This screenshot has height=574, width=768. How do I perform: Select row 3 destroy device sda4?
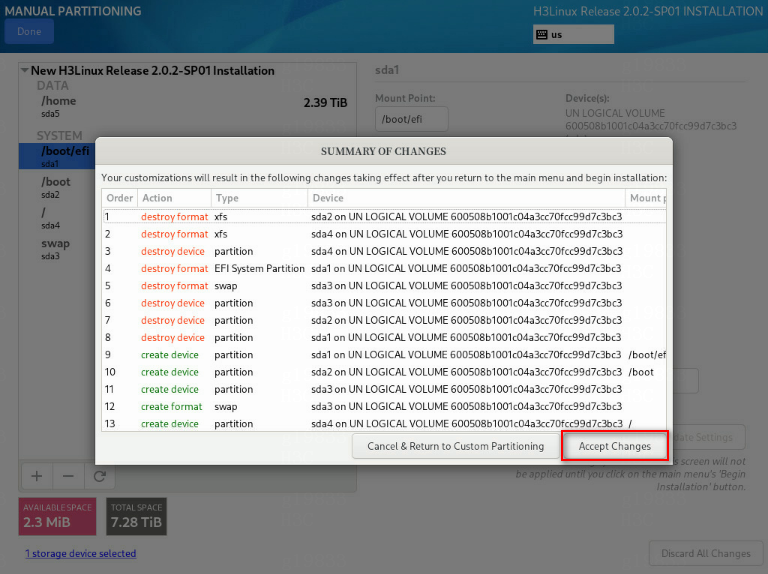pyautogui.click(x=384, y=251)
